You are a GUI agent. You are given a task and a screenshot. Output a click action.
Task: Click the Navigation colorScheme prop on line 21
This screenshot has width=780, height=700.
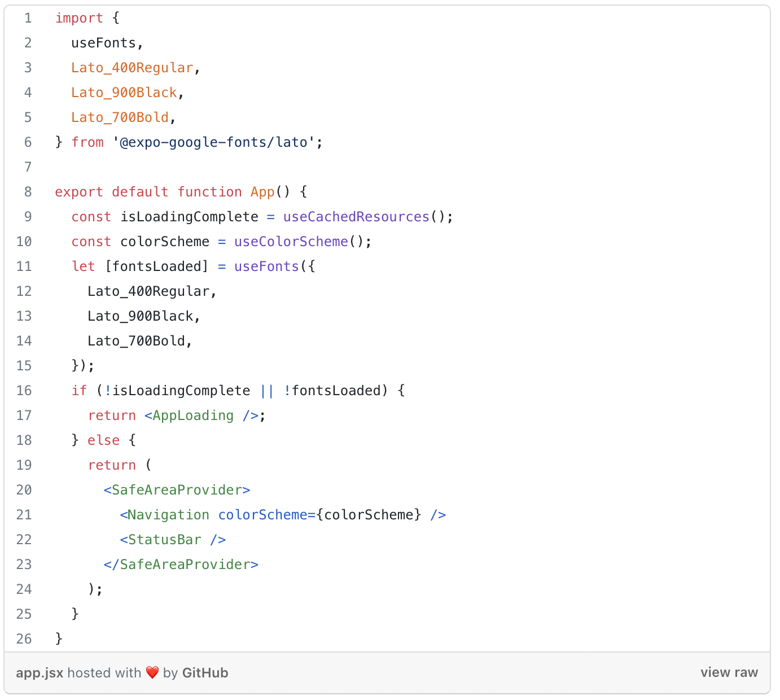click(263, 514)
